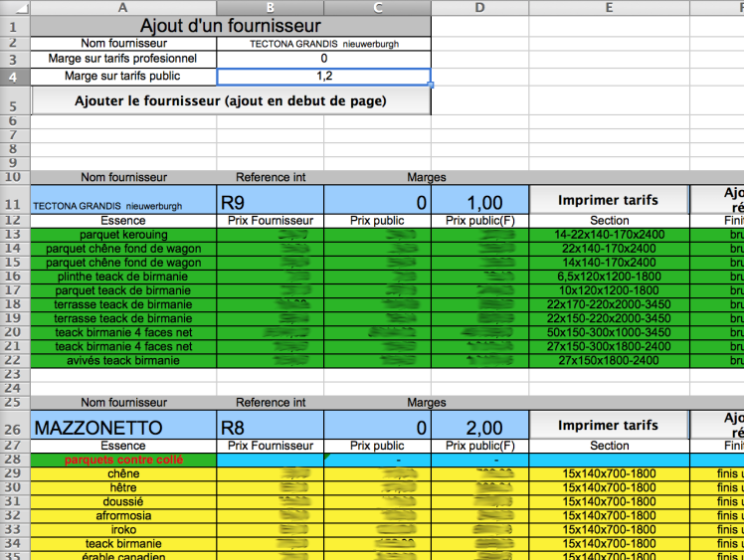Select 'Prix public(F)' header in row 27
The height and width of the screenshot is (560, 744).
(x=479, y=446)
